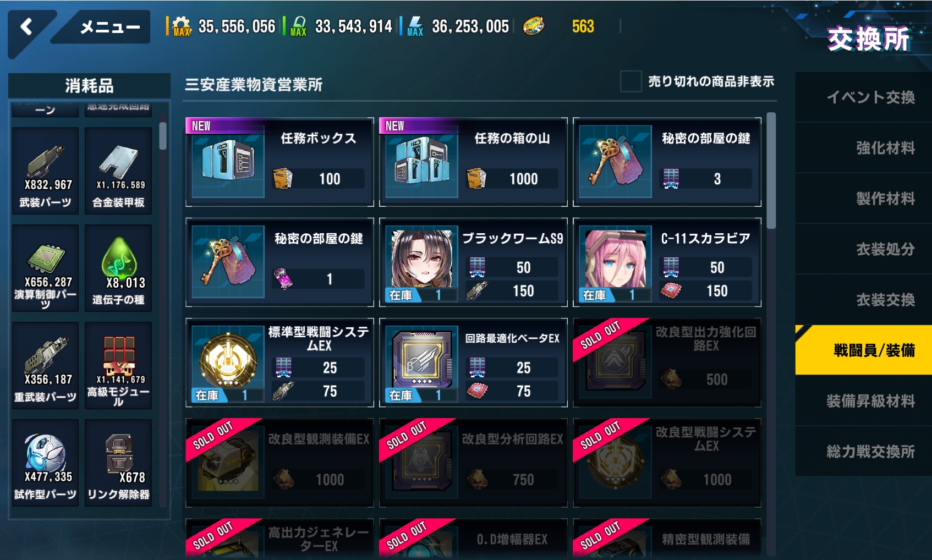Select the 合金装甲板 item icon
Image resolution: width=932 pixels, height=560 pixels.
pyautogui.click(x=118, y=160)
